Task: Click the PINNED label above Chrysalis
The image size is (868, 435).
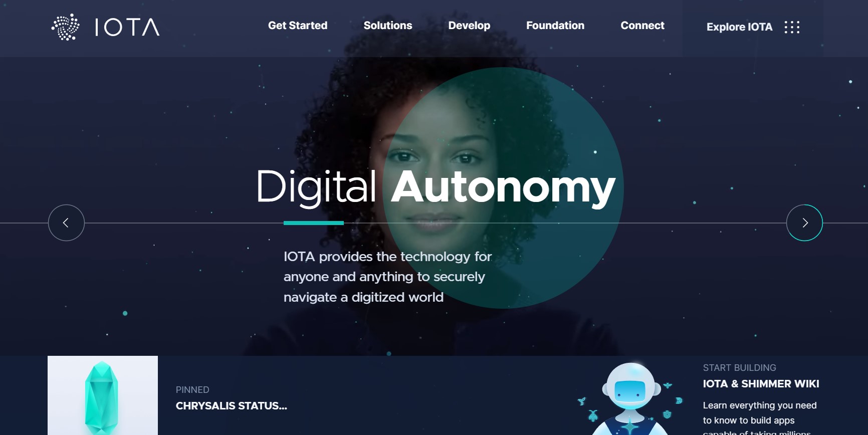Action: 192,390
